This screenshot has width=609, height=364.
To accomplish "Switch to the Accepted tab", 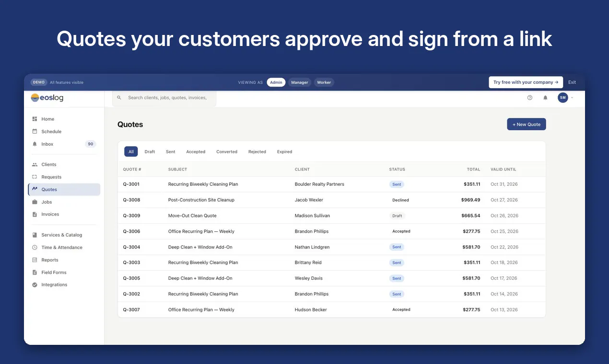I will click(196, 151).
